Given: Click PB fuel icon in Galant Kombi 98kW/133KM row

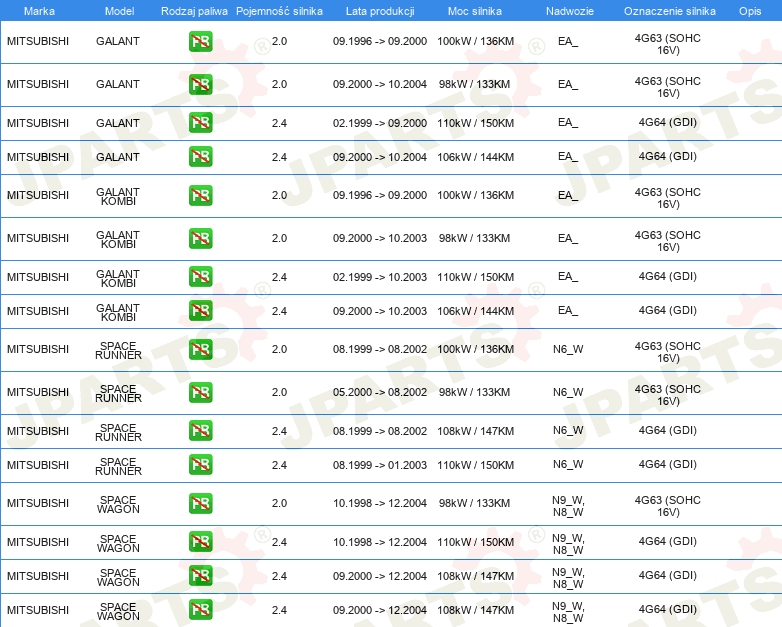Looking at the screenshot, I should click(x=200, y=238).
